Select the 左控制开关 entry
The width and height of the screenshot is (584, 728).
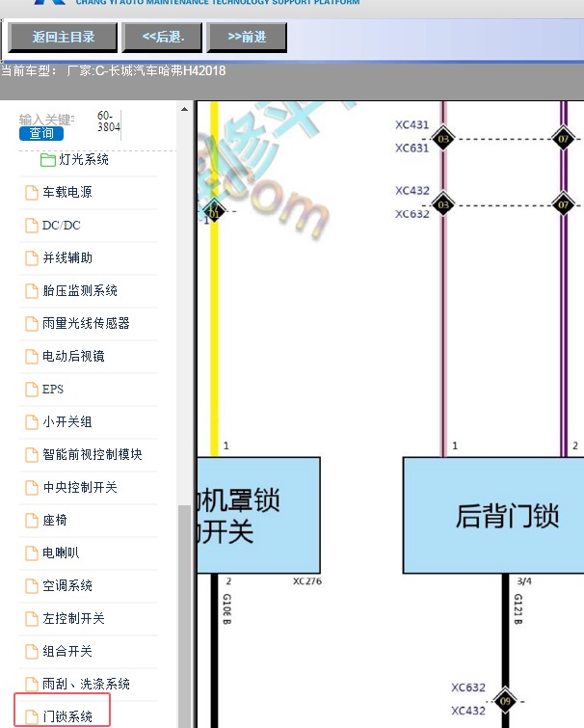(73, 618)
